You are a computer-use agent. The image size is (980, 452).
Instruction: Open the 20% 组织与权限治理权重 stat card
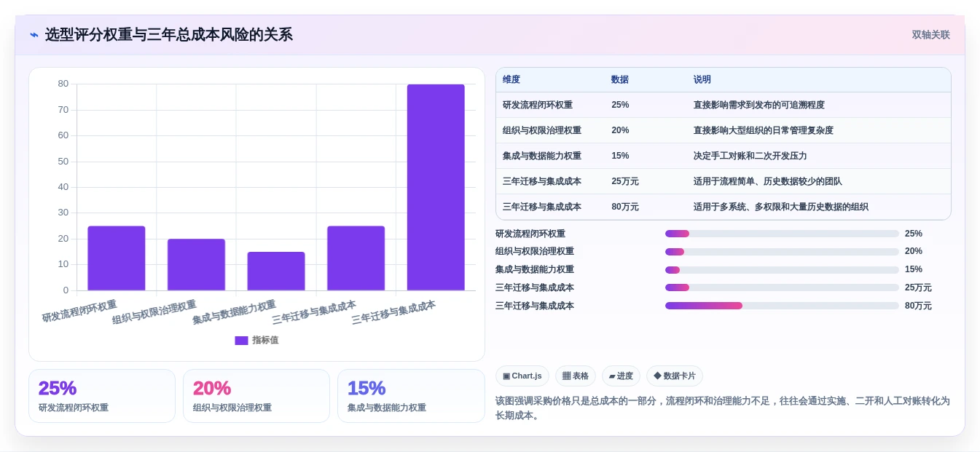256,396
